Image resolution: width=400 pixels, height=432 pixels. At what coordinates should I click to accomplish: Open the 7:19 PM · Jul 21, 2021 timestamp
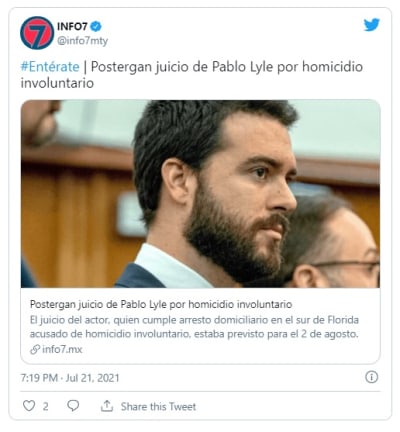(x=70, y=378)
